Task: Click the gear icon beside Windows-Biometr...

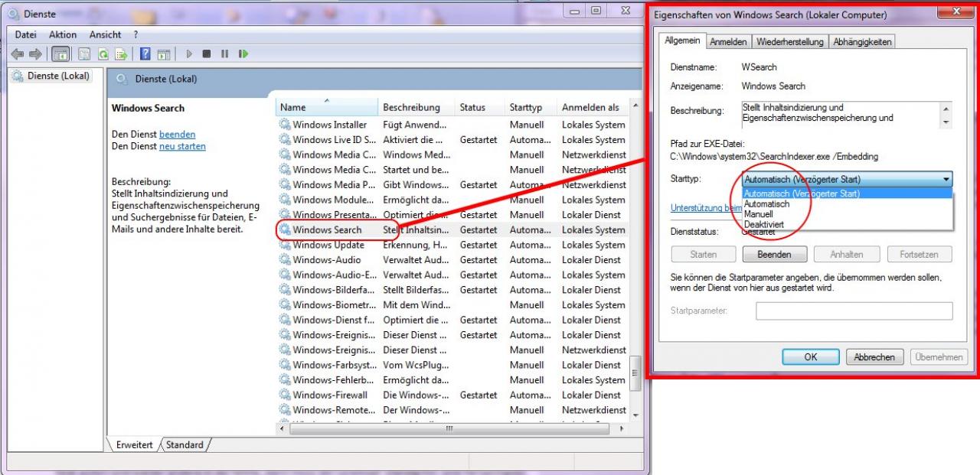Action: (x=285, y=305)
